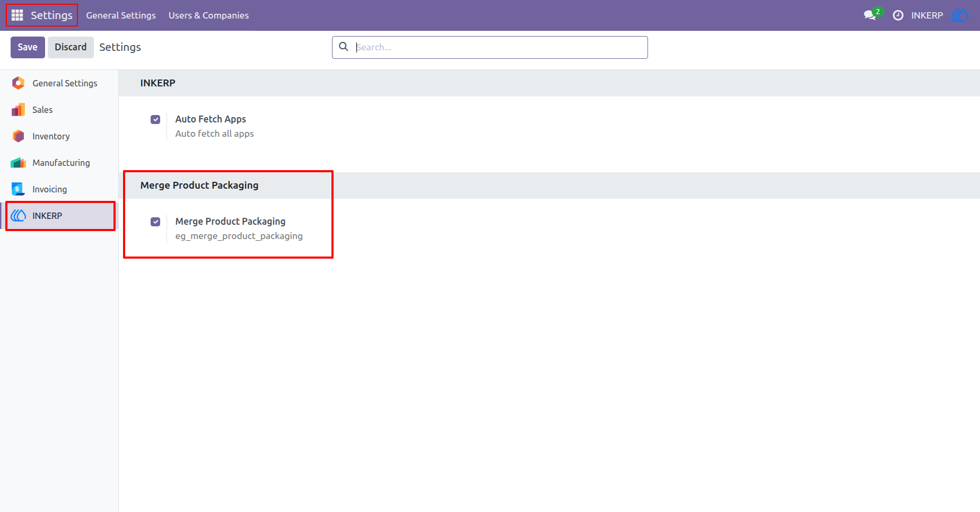The image size is (980, 512).
Task: Click the Merge Product Packaging setting label
Action: 230,222
